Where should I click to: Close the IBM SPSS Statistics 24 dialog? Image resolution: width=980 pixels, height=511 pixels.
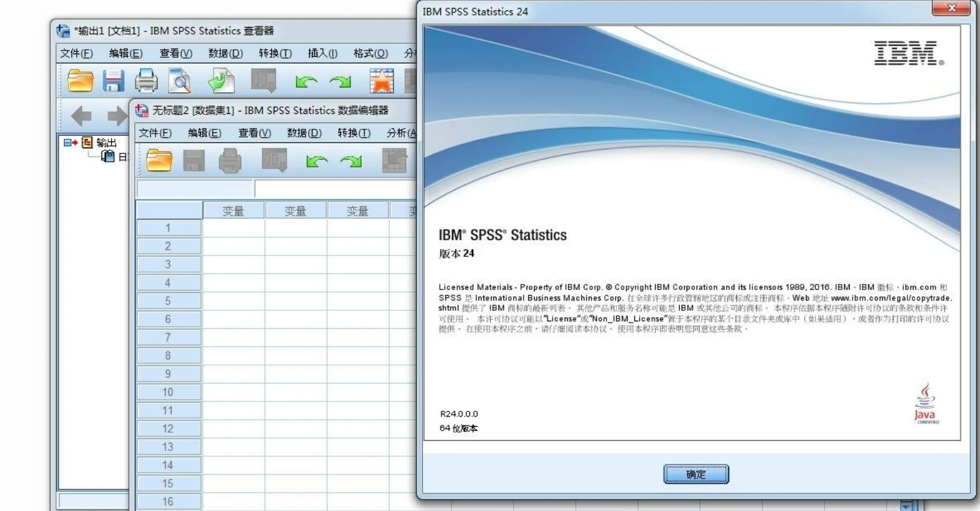(x=951, y=8)
